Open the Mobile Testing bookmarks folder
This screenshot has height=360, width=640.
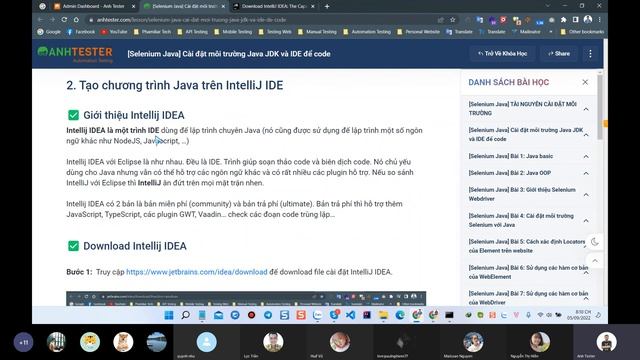click(233, 31)
